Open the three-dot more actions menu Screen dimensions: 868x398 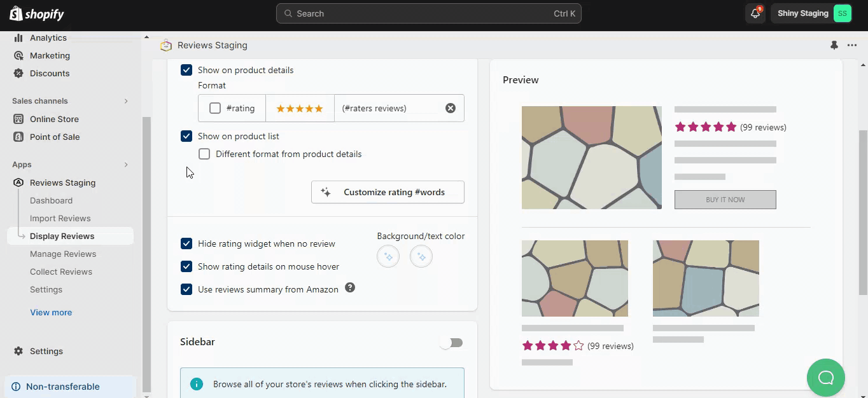pyautogui.click(x=852, y=45)
